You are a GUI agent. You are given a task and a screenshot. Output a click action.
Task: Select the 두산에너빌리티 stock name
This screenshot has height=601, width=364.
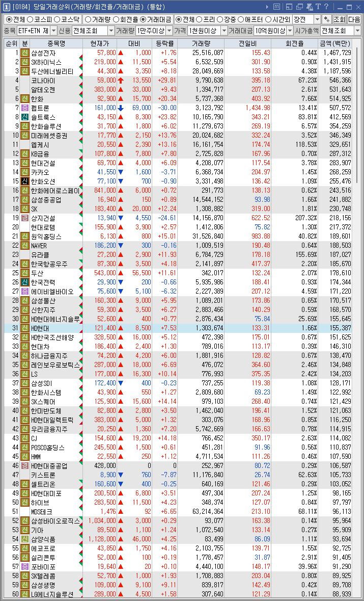point(52,71)
